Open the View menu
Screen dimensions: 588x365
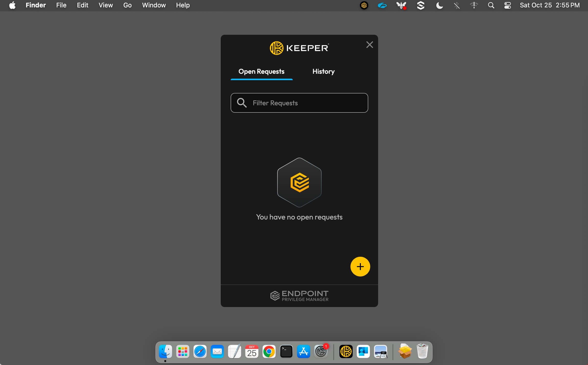pyautogui.click(x=106, y=5)
